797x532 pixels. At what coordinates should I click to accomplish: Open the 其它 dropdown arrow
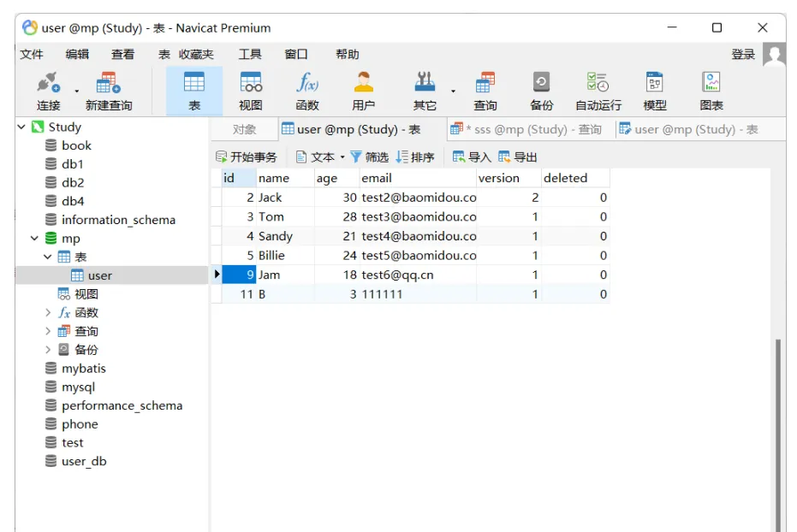point(453,92)
